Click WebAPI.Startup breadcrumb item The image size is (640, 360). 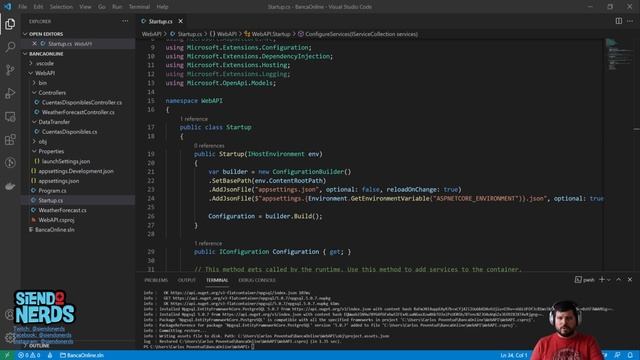267,34
